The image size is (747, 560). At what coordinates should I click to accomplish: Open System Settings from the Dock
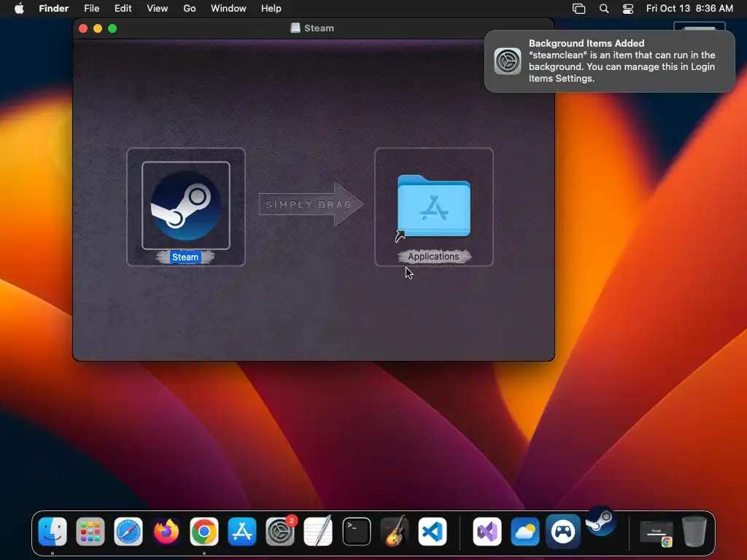(x=280, y=532)
